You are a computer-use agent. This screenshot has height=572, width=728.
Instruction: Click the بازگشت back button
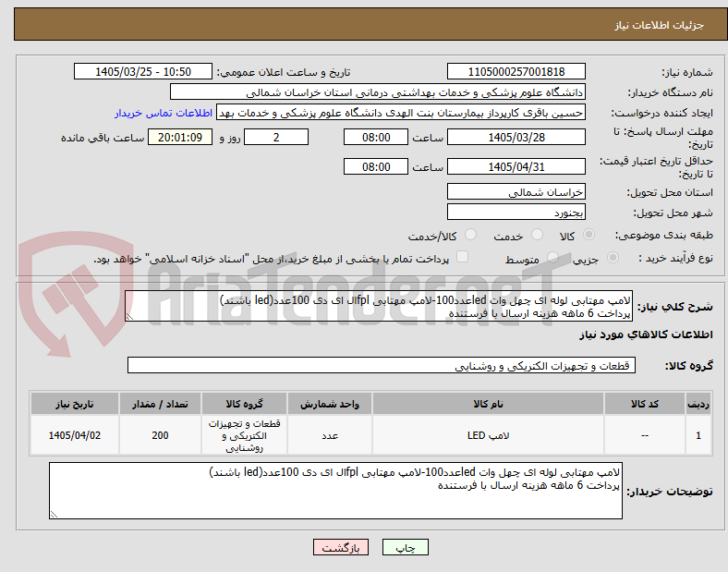(x=341, y=547)
